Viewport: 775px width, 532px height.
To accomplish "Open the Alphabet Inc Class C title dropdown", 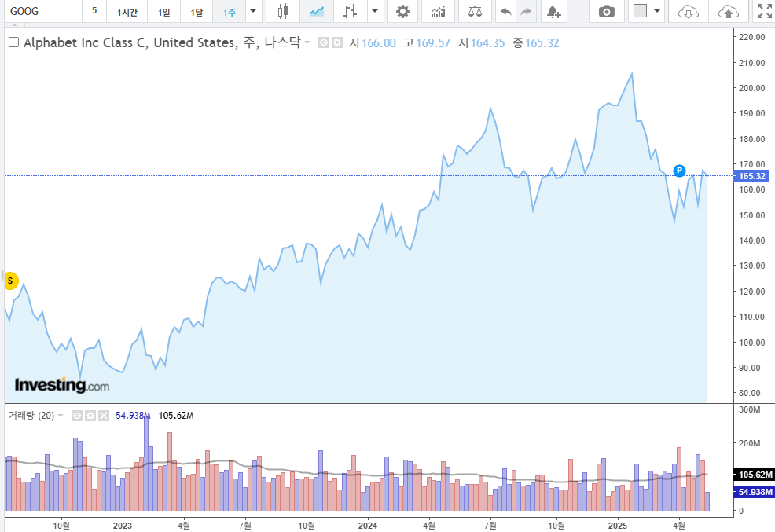I will [x=307, y=42].
